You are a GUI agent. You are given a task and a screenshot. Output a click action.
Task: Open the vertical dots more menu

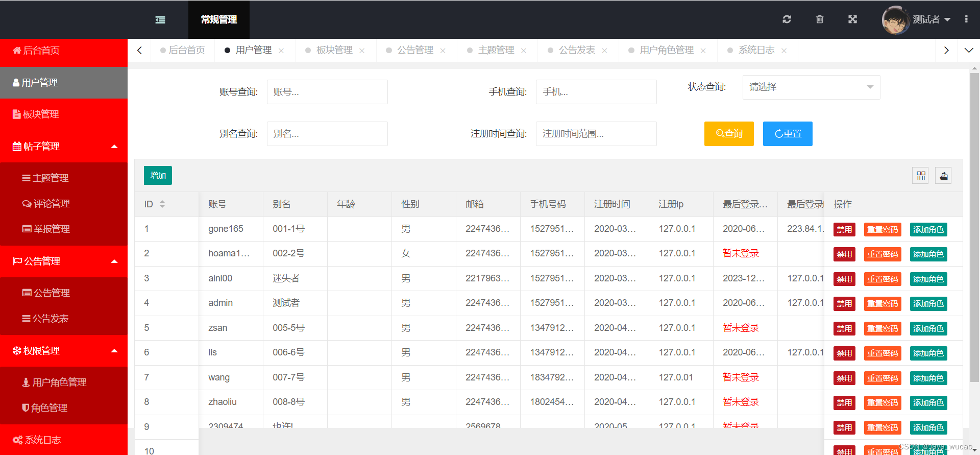966,19
